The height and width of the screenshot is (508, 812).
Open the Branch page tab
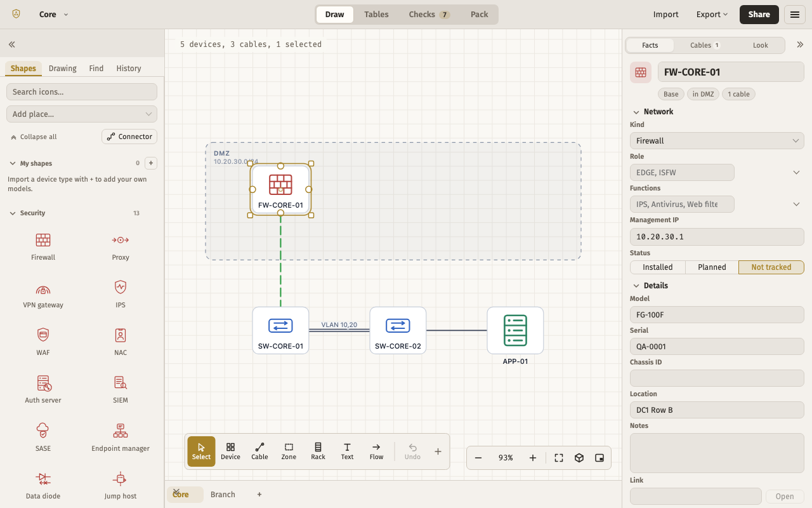[x=223, y=495]
